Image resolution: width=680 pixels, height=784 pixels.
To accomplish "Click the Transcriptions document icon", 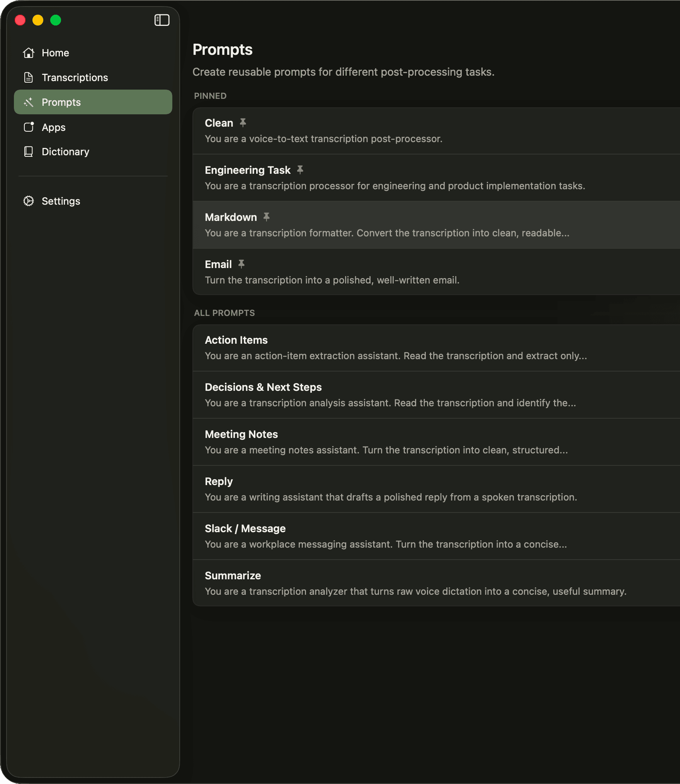I will 29,78.
